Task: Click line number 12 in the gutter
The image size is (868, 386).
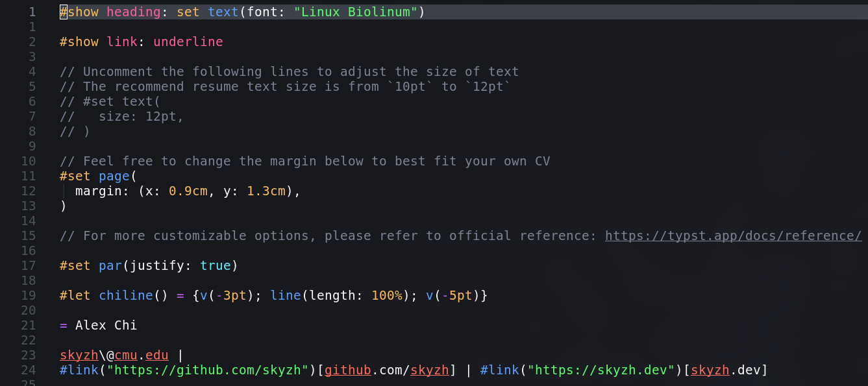Action: pos(28,191)
